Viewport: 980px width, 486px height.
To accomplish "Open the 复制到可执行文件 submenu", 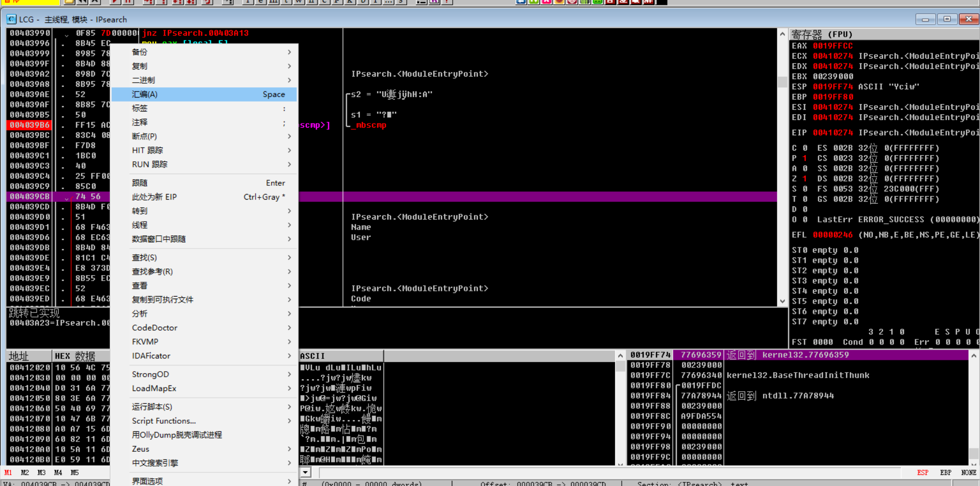I will (204, 300).
